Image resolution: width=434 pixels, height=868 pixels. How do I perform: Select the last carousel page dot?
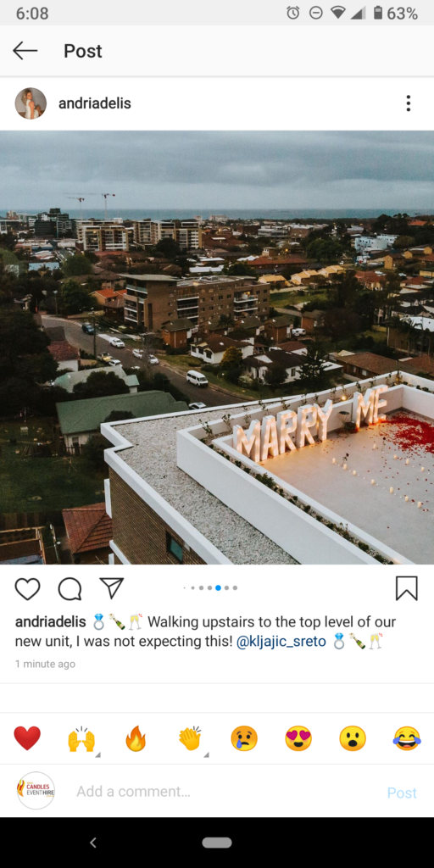tap(236, 588)
